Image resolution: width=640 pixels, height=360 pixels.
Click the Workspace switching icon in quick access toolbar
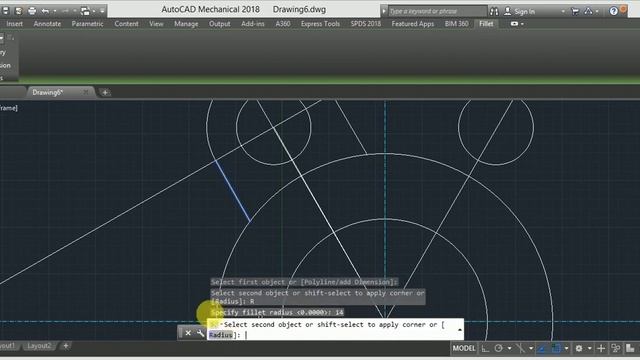pyautogui.click(x=85, y=11)
